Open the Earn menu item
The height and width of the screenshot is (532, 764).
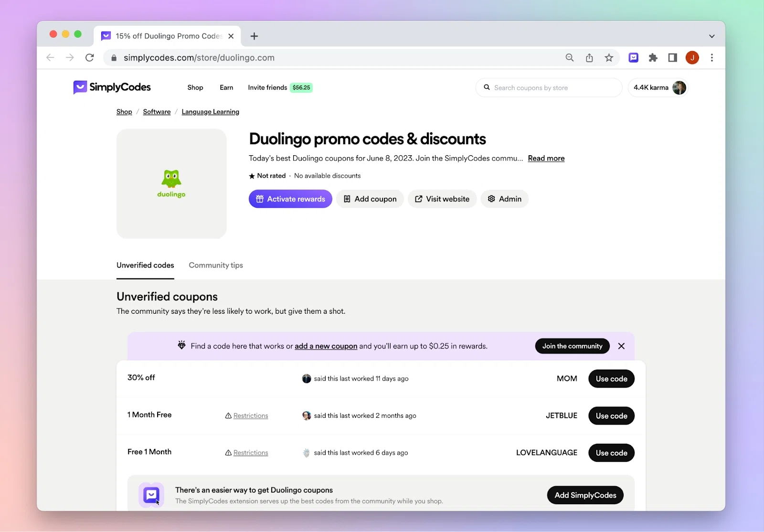(226, 87)
